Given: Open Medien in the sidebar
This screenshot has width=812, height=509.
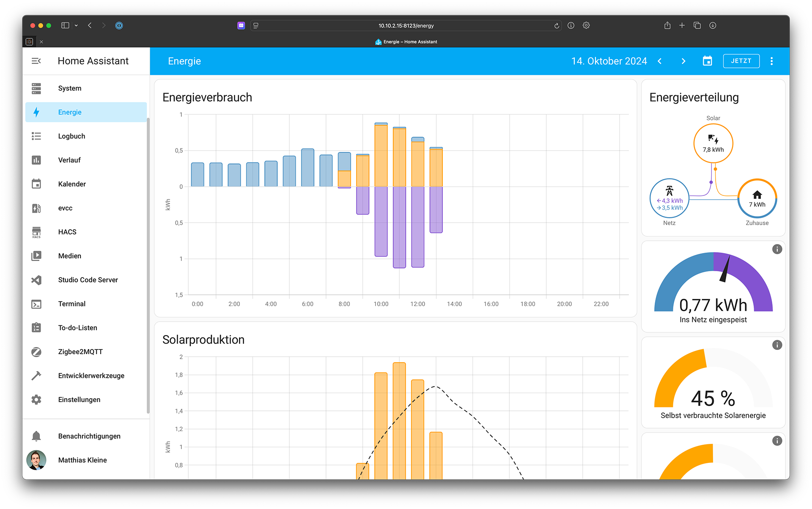Looking at the screenshot, I should tap(86, 256).
